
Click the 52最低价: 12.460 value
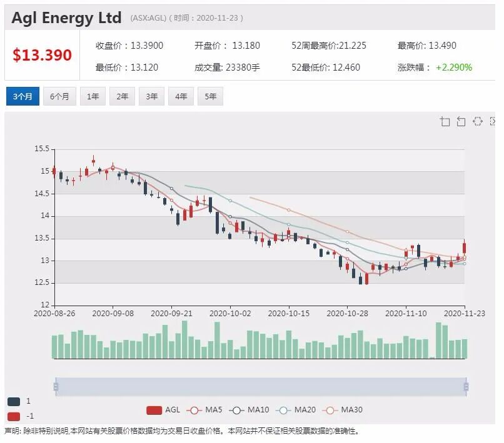(326, 67)
